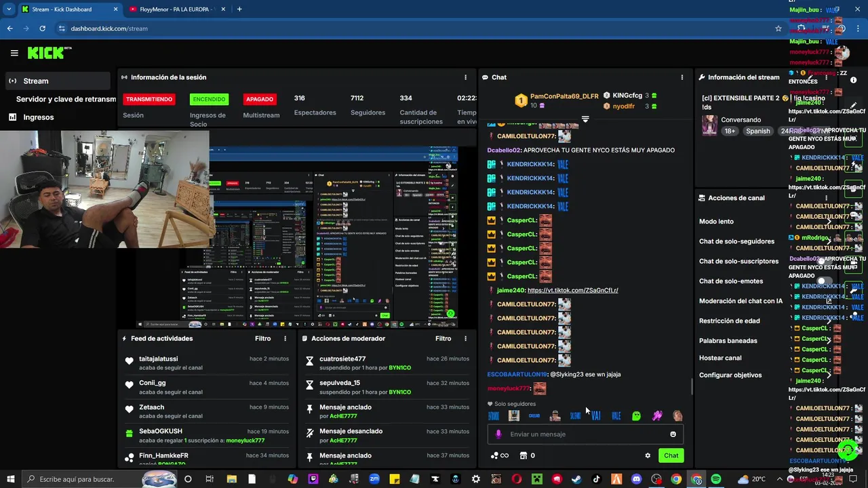
Task: Open Steam from the taskbar
Action: pyautogui.click(x=576, y=479)
